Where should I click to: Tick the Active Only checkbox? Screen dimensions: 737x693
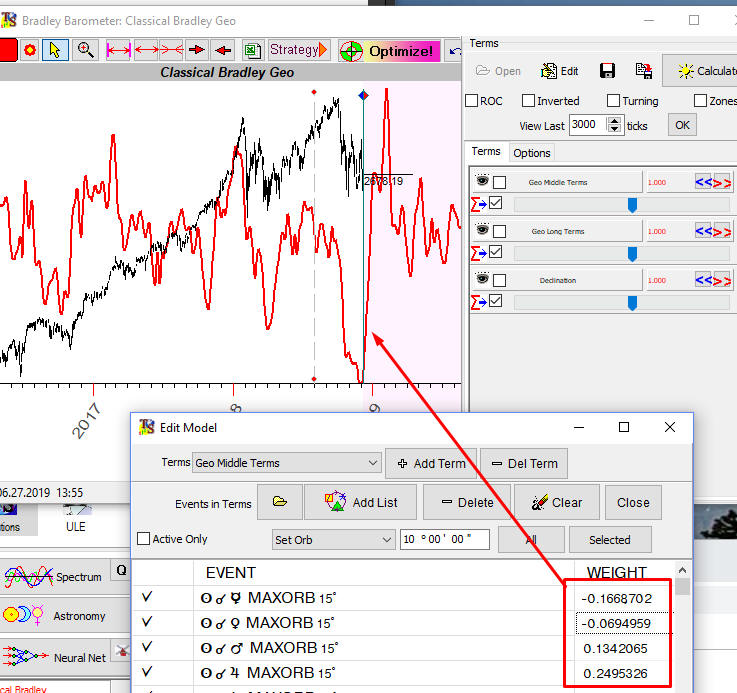143,539
